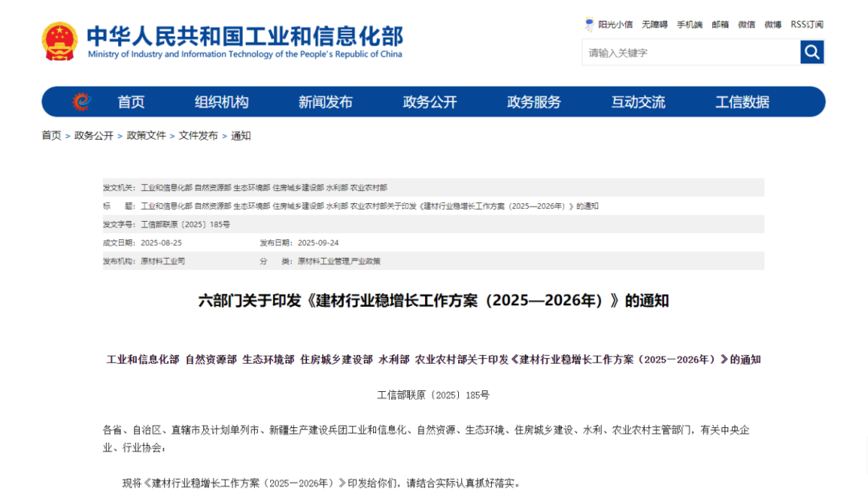868x494 pixels.
Task: Click the 通知 breadcrumb entry
Action: click(x=240, y=136)
